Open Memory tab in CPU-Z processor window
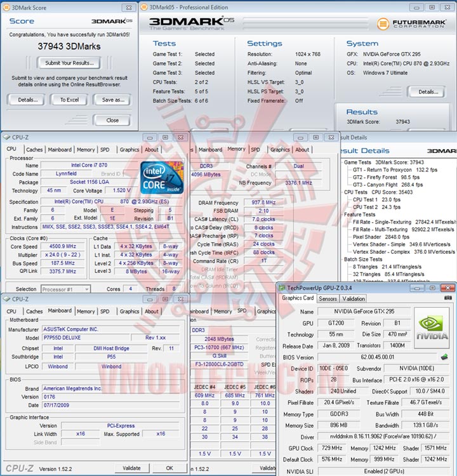Viewport: 457px width, 476px height. [86, 150]
